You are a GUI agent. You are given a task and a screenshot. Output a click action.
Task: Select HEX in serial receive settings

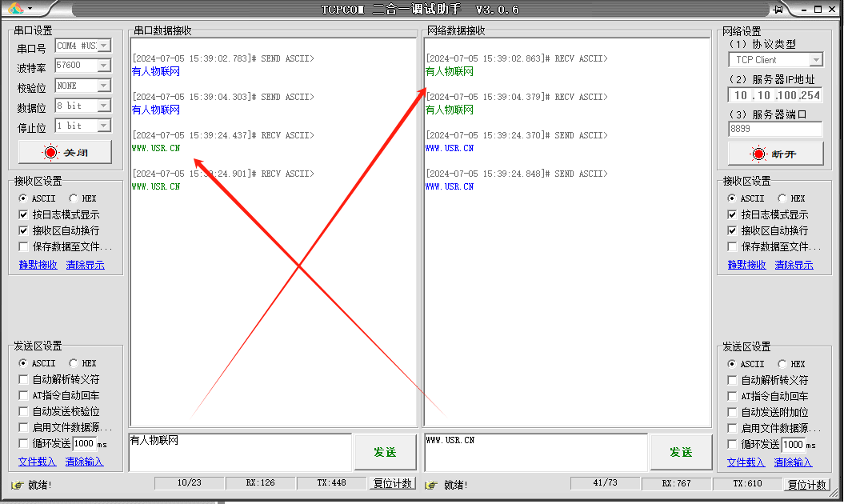click(74, 198)
